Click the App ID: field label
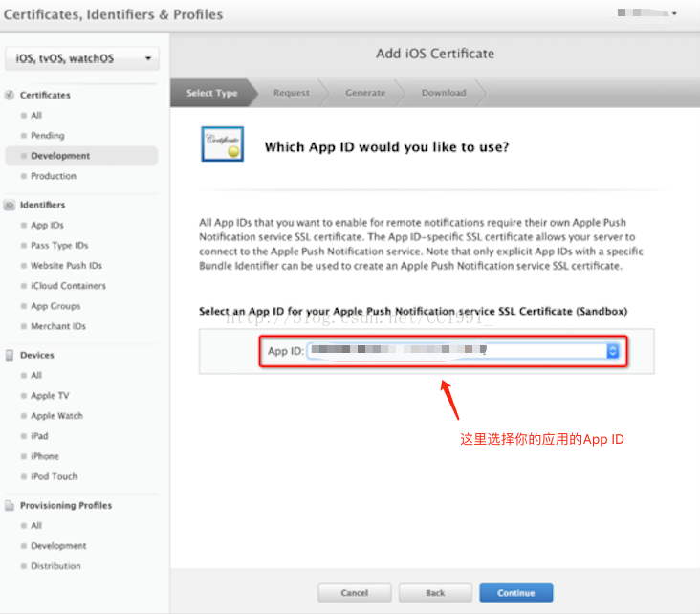The height and width of the screenshot is (614, 700). 286,351
